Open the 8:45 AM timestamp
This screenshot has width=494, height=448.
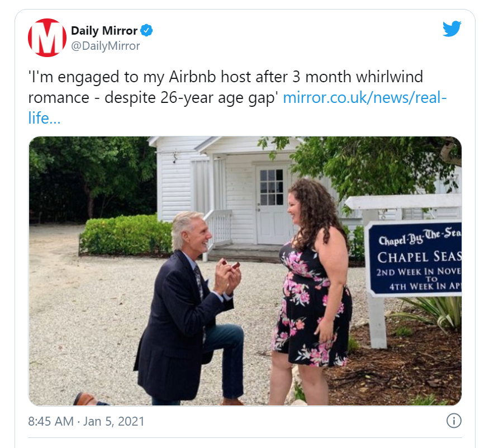pyautogui.click(x=51, y=422)
